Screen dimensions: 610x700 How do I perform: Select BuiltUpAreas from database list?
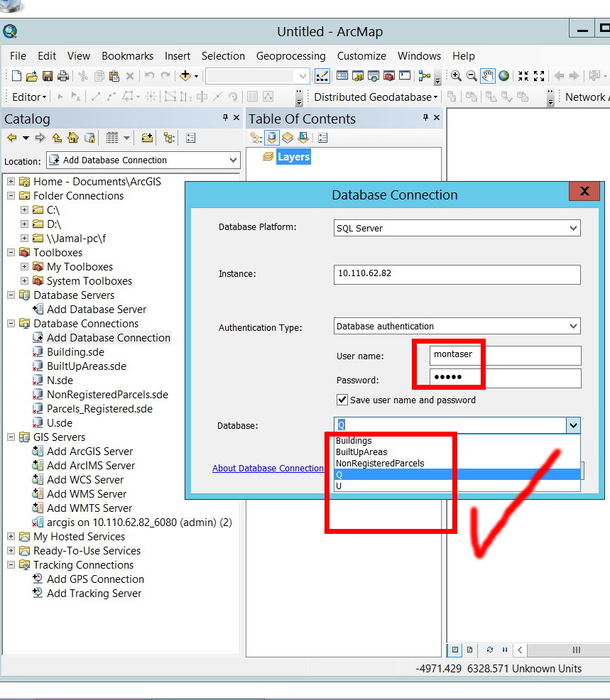pos(457,452)
